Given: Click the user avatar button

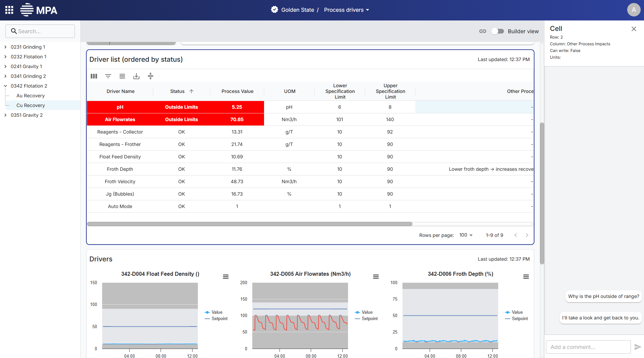Looking at the screenshot, I should coord(634,10).
